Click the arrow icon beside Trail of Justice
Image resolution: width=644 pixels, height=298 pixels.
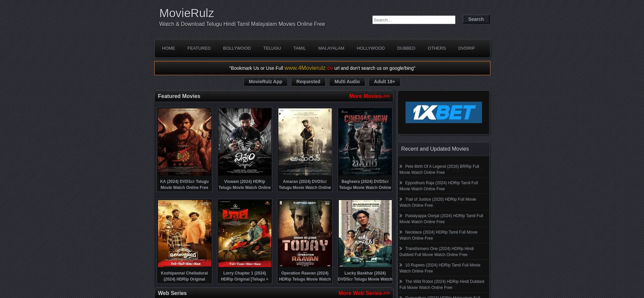(401, 199)
